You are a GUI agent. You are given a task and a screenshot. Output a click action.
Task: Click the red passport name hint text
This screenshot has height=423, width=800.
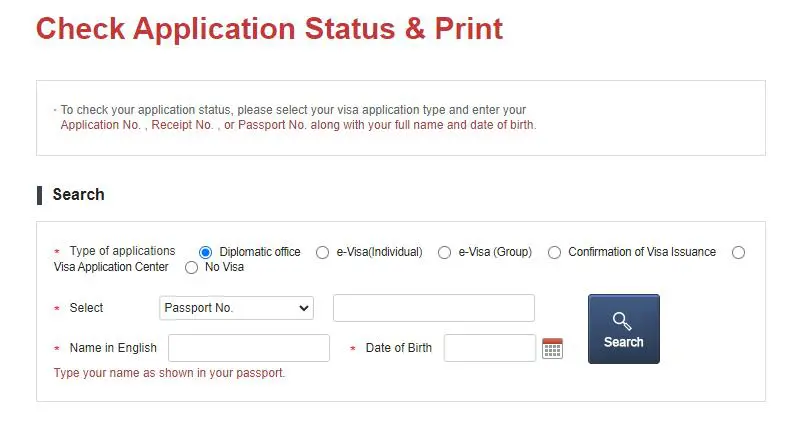[169, 373]
